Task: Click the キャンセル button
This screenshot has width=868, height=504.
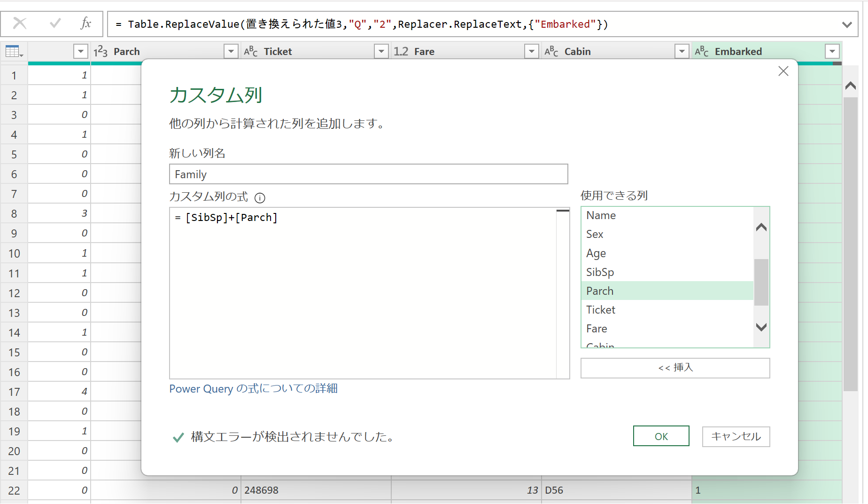Action: click(736, 436)
